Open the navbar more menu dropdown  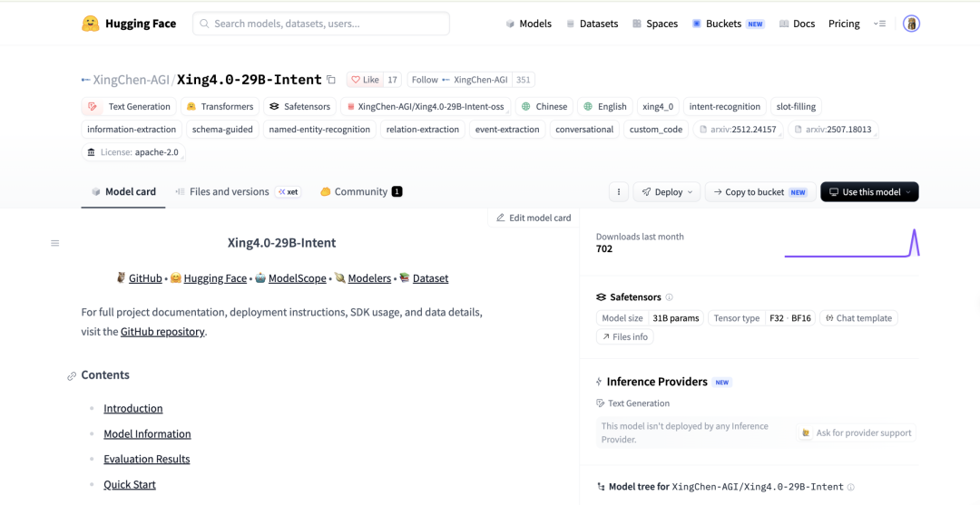[x=879, y=24]
